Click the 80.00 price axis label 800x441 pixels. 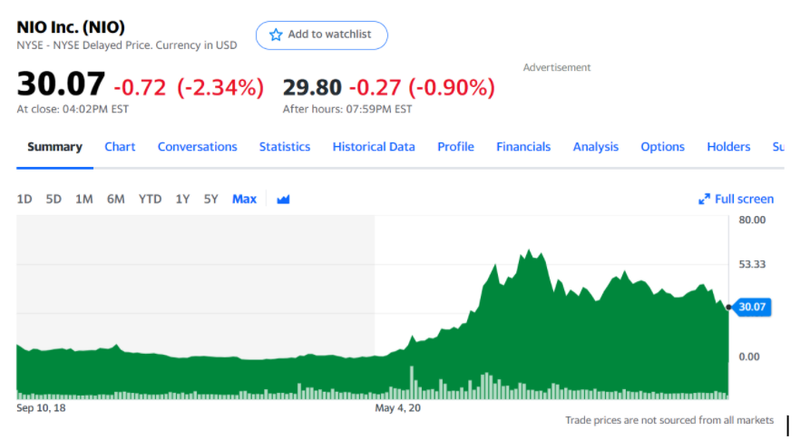click(752, 220)
